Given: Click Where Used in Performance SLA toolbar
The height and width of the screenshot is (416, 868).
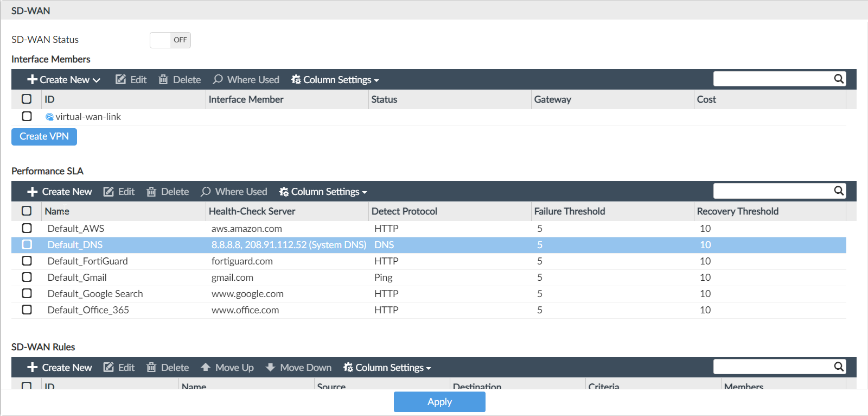Looking at the screenshot, I should [234, 192].
